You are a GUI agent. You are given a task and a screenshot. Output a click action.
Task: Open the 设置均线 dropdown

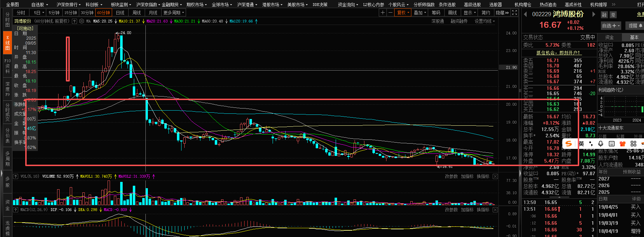(485, 21)
